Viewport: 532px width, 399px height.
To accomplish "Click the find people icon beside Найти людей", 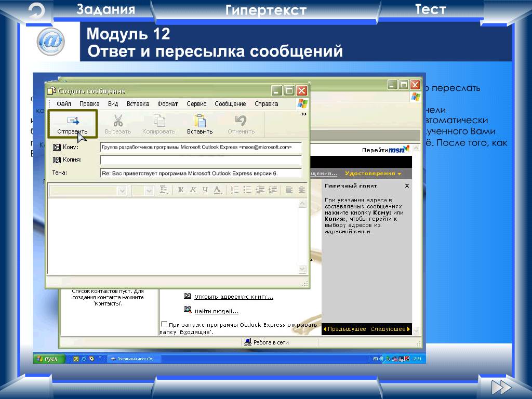I will click(187, 309).
